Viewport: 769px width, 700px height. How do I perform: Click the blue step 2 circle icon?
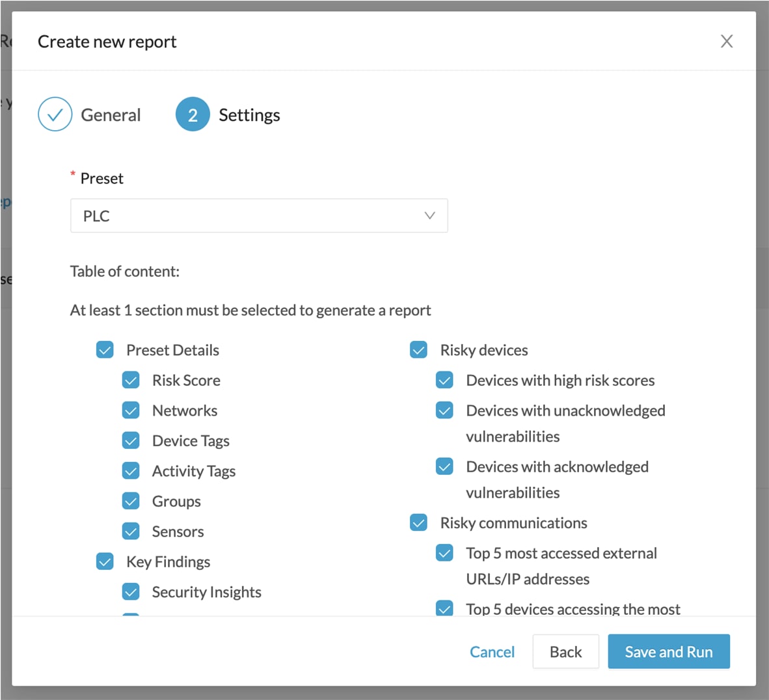pyautogui.click(x=193, y=114)
